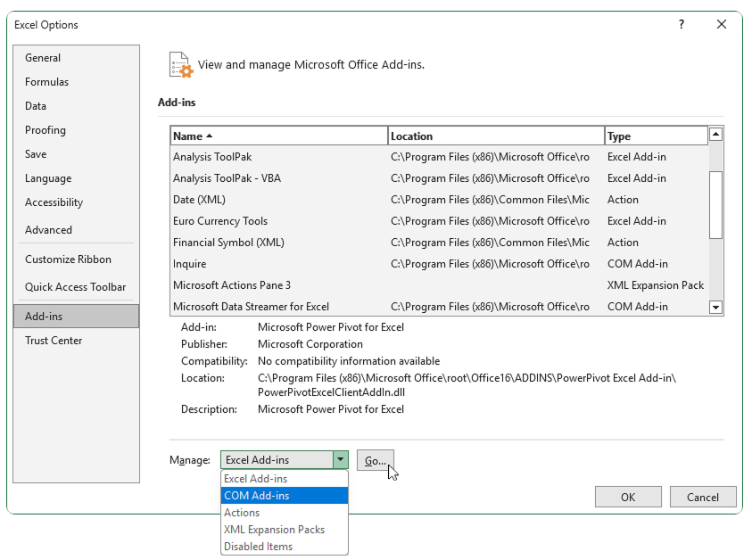The width and height of the screenshot is (752, 560).
Task: Click the Go button next to Manage
Action: (x=375, y=459)
